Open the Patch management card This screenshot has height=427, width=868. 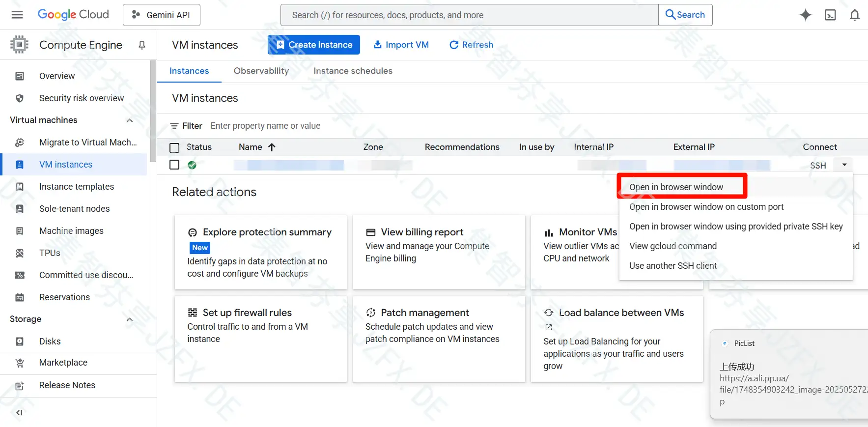[439, 339]
